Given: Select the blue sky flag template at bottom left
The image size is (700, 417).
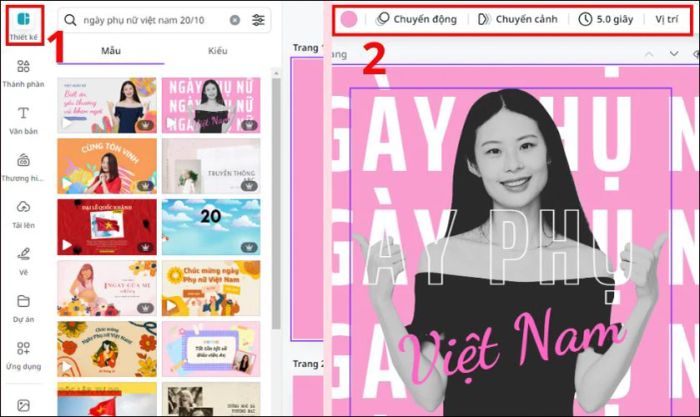Looking at the screenshot, I should point(107,399).
